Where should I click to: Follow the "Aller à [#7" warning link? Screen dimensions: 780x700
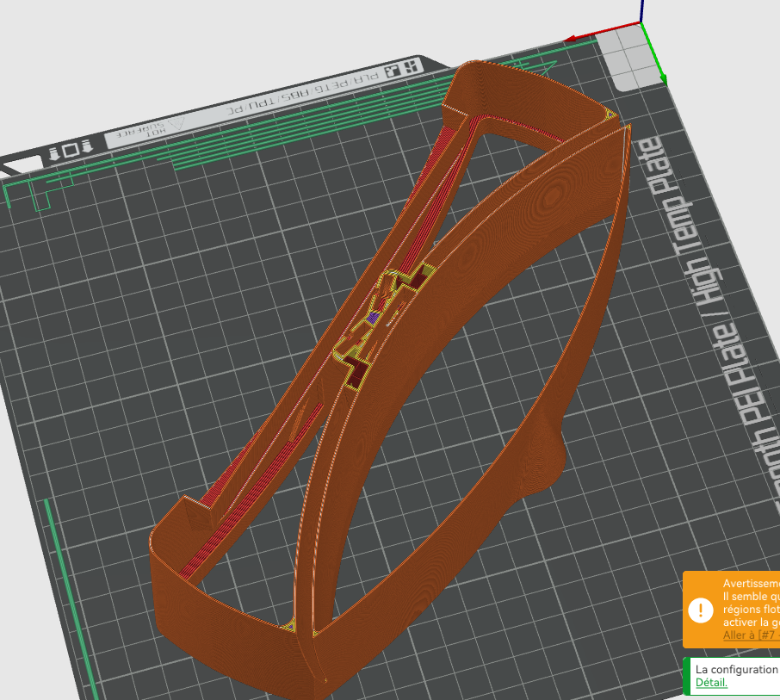point(751,635)
